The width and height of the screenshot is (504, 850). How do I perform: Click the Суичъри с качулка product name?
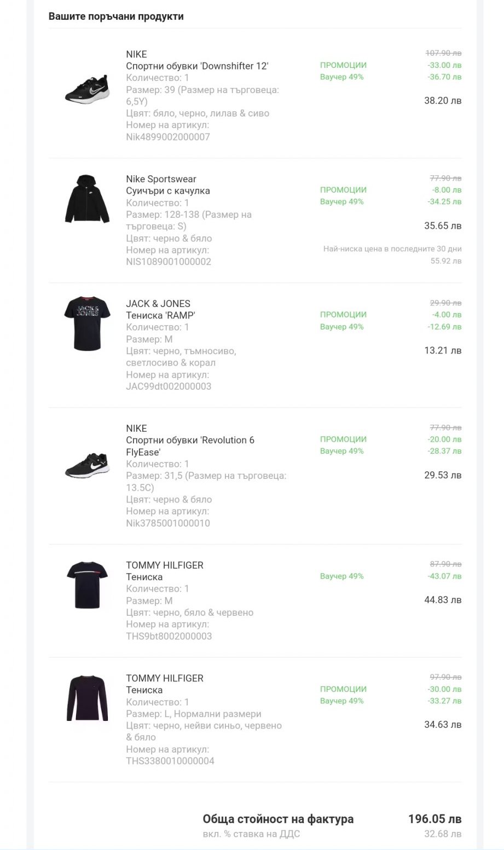point(168,191)
